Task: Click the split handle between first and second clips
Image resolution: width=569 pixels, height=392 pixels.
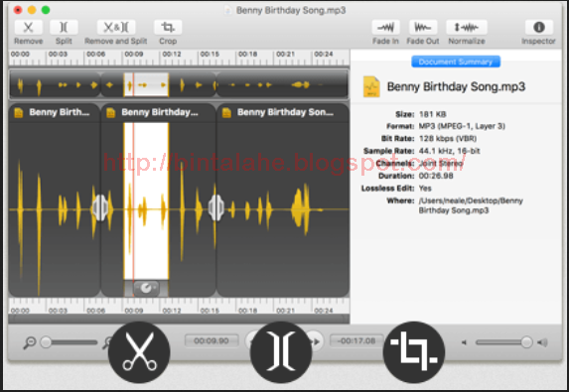Action: 100,207
